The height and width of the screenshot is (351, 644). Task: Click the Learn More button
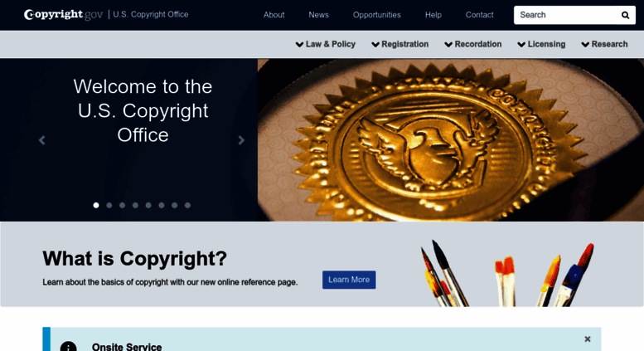tap(349, 280)
